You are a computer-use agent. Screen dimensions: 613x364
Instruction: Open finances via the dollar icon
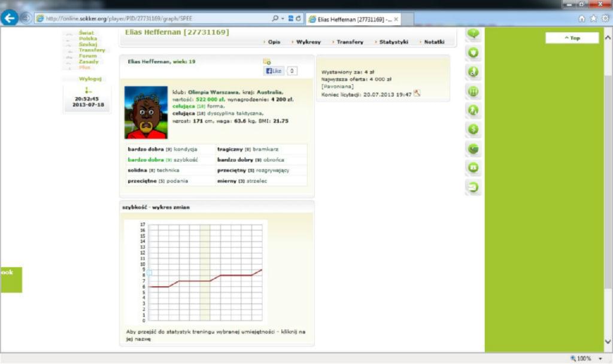pos(473,129)
